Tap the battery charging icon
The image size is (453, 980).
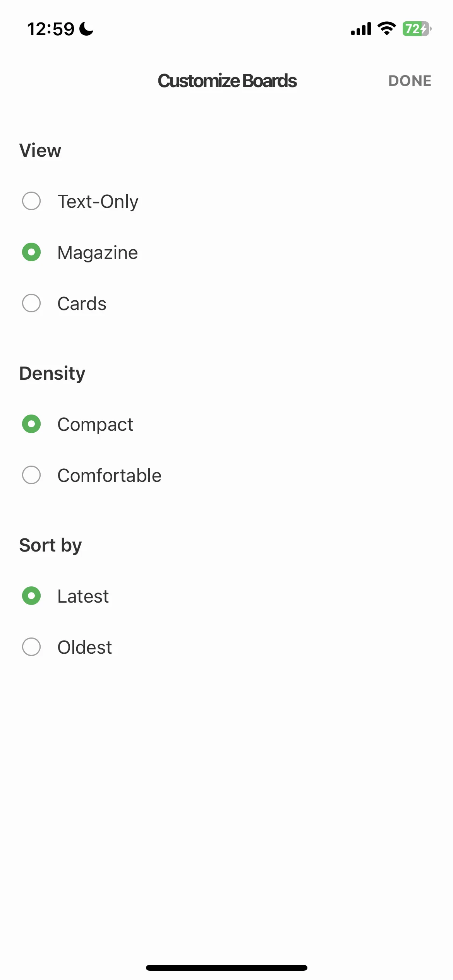tap(417, 29)
